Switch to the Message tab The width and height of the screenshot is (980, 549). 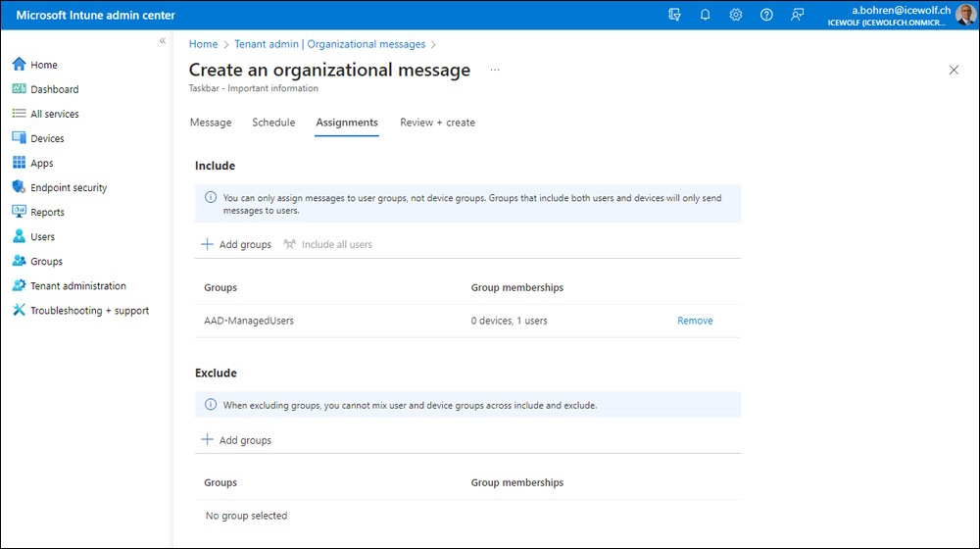pyautogui.click(x=211, y=123)
